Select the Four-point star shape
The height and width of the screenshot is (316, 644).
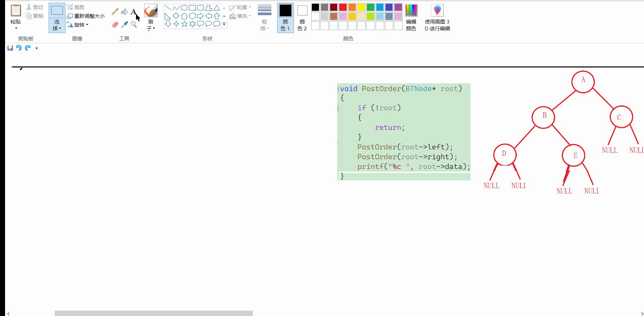click(176, 24)
